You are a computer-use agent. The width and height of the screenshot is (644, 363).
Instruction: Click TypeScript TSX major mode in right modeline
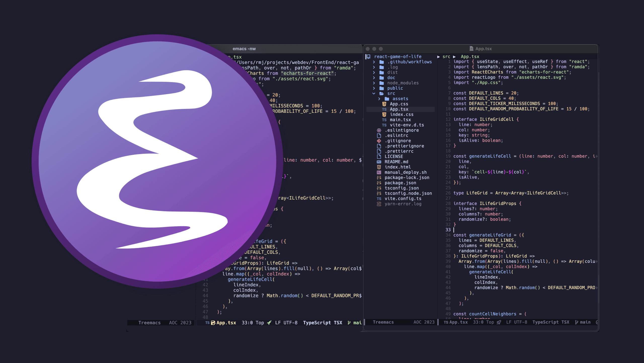coord(551,322)
